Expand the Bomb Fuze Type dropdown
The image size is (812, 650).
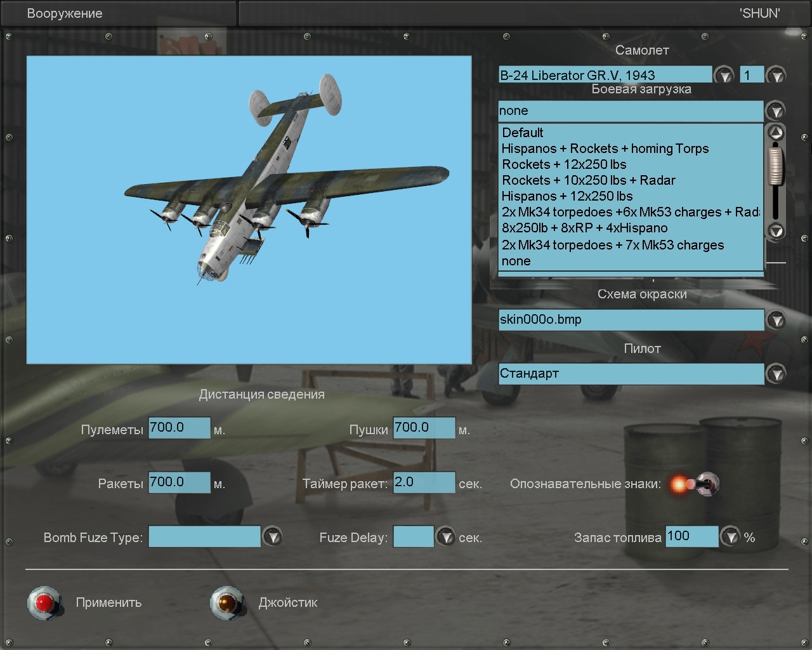(272, 537)
